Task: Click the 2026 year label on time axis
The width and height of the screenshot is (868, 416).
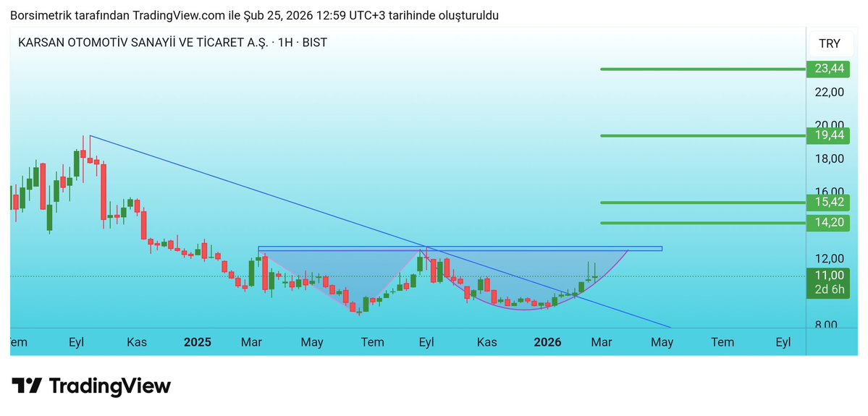Action: tap(547, 342)
